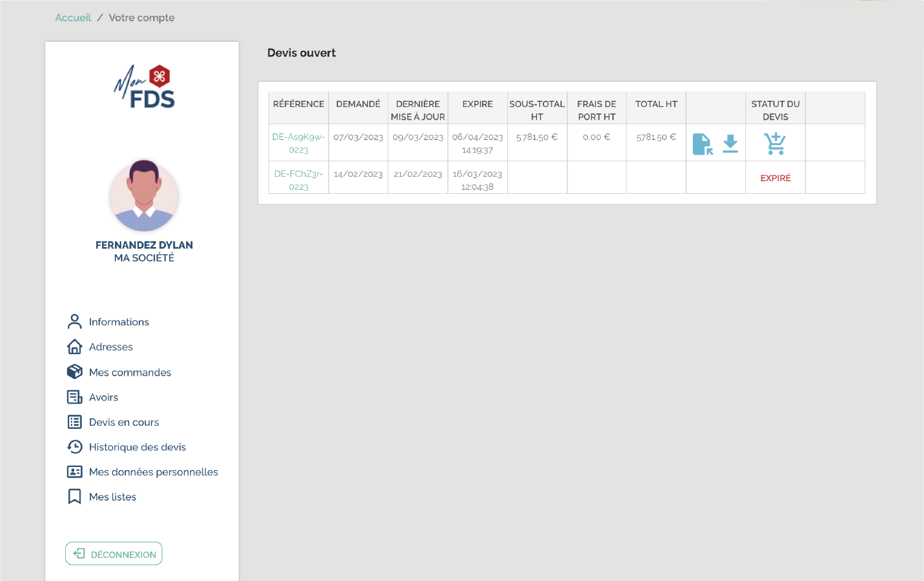Click expiry 06/04/2023 14:19:37
924x581 pixels.
click(x=478, y=143)
